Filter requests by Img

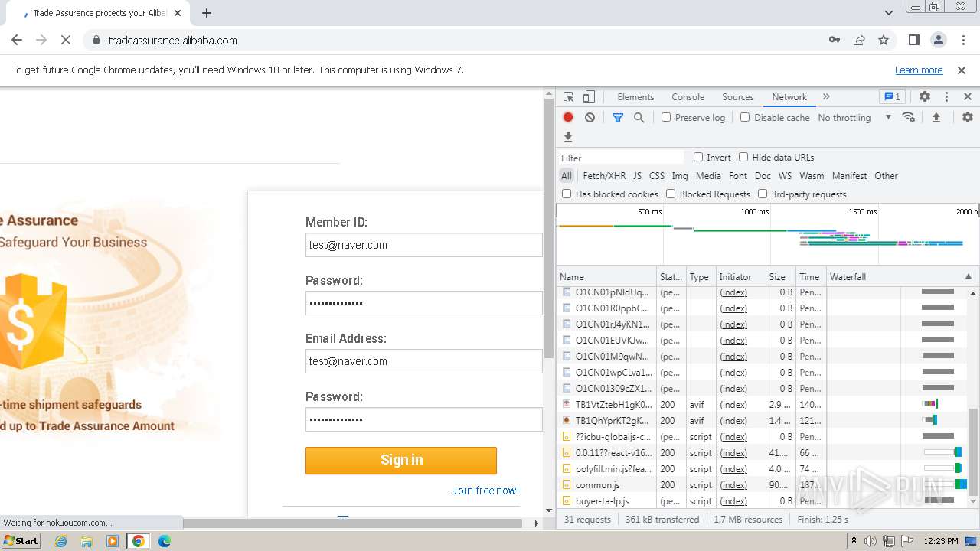click(x=680, y=176)
